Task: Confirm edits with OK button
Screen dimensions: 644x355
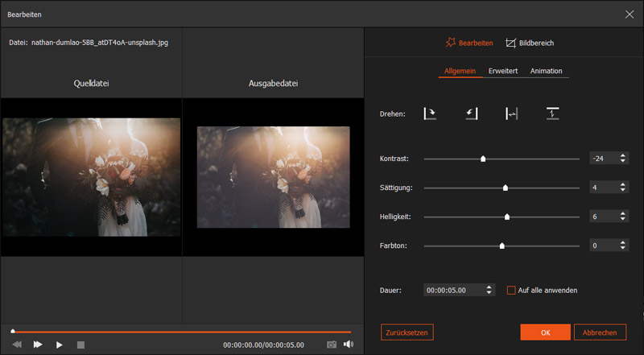Action: pyautogui.click(x=545, y=332)
